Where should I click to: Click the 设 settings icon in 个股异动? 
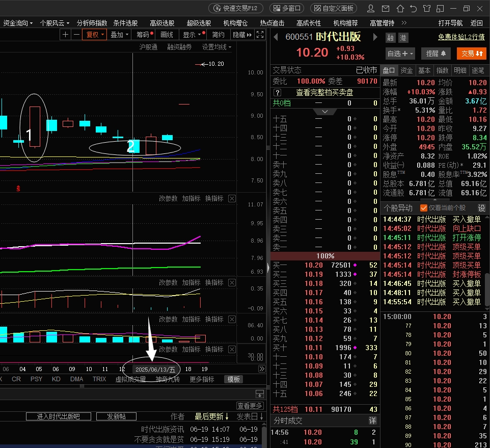(x=481, y=208)
